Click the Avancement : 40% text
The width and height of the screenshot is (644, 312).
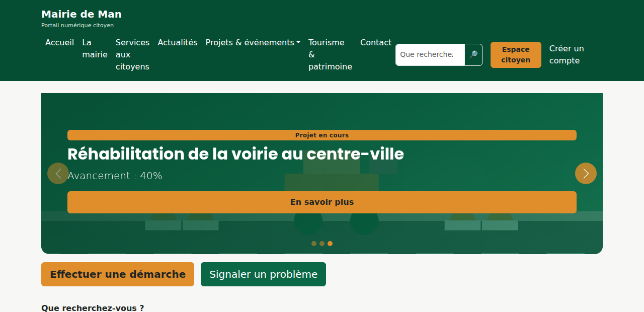[x=115, y=176]
